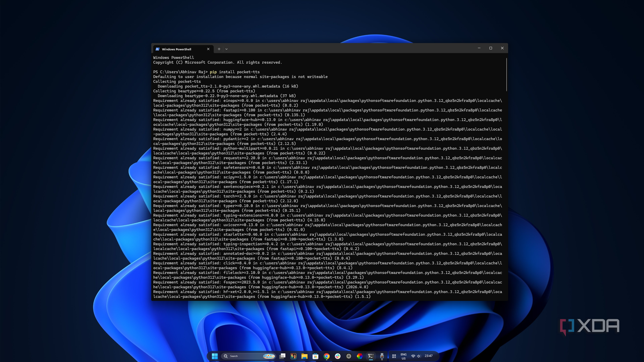The image size is (644, 362).
Task: Open clock showing 23:47
Action: (429, 356)
